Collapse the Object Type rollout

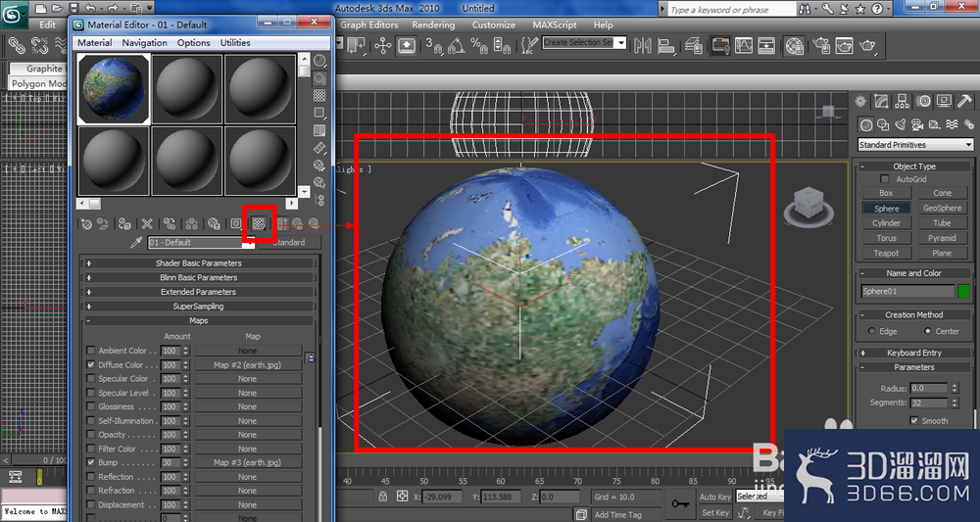(914, 166)
